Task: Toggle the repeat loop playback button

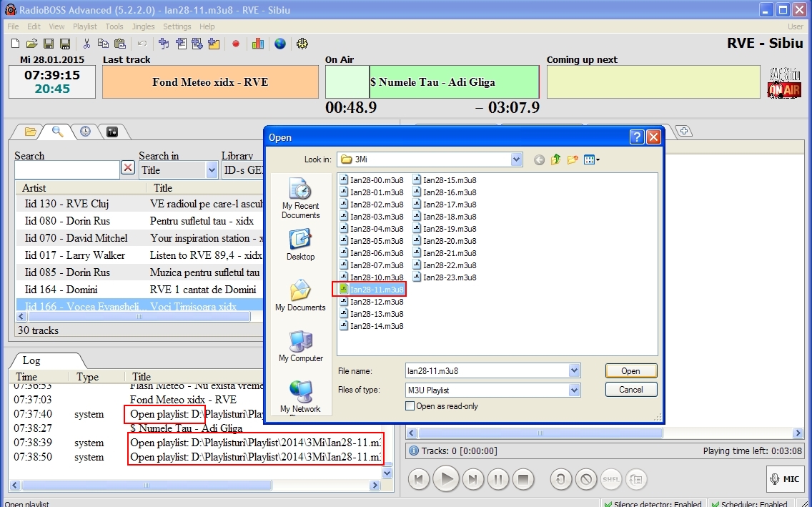Action: click(x=560, y=479)
